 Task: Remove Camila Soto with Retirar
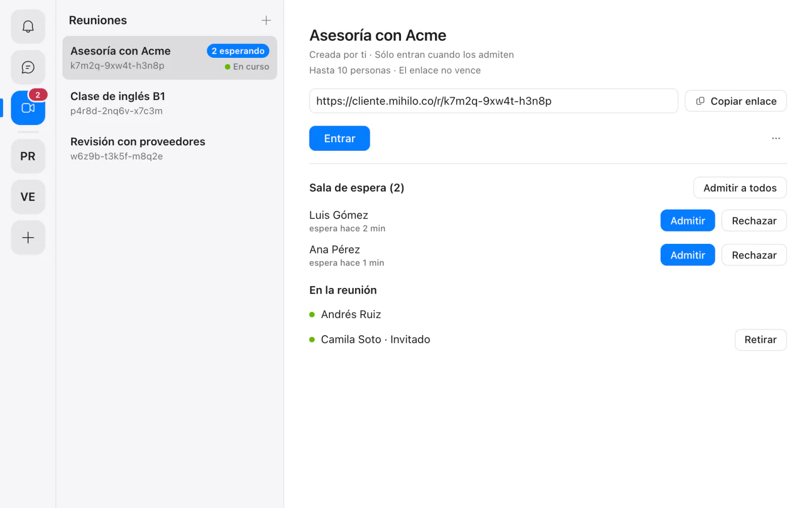click(760, 340)
